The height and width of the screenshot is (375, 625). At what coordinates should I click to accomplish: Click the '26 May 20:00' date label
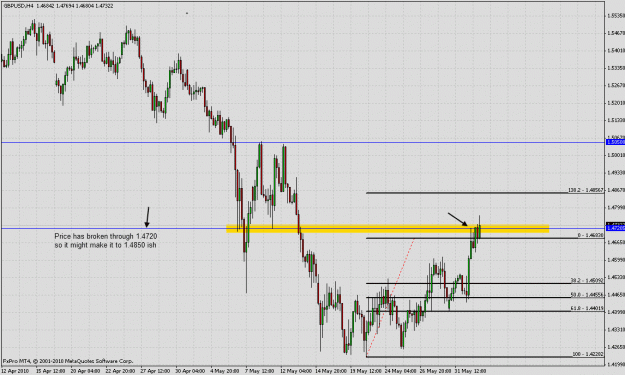point(435,371)
